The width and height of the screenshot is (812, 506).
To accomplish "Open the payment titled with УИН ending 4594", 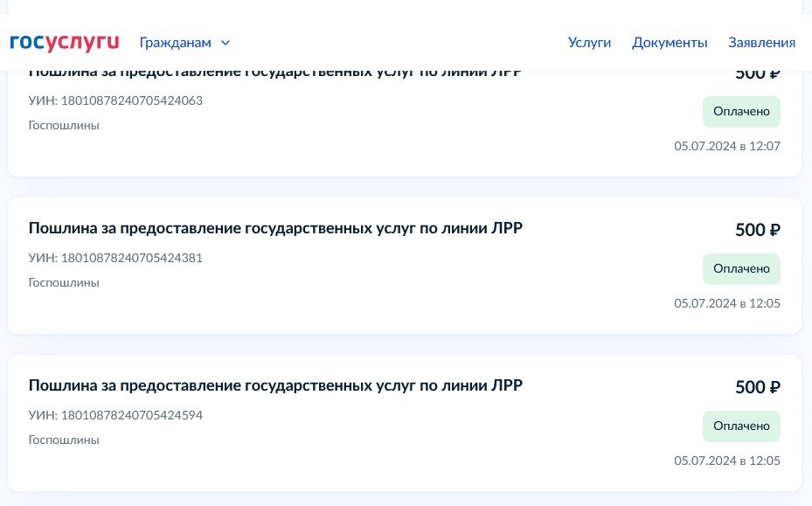I will (x=275, y=385).
